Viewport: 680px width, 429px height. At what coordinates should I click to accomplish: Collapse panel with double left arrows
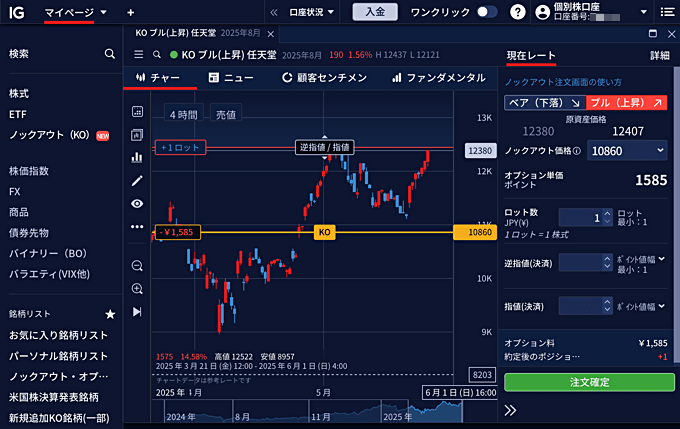pyautogui.click(x=274, y=12)
